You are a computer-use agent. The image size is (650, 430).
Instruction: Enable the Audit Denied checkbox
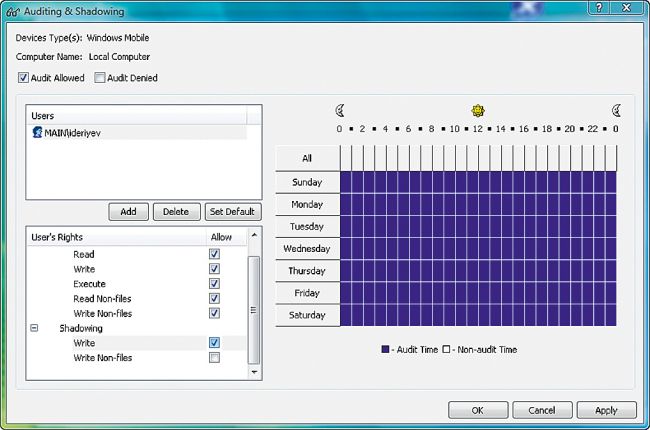pos(100,78)
